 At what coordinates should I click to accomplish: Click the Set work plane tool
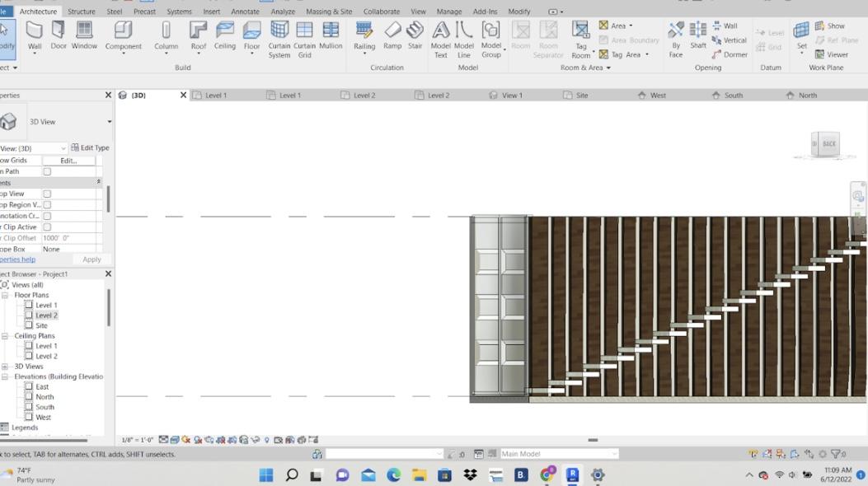(x=801, y=36)
